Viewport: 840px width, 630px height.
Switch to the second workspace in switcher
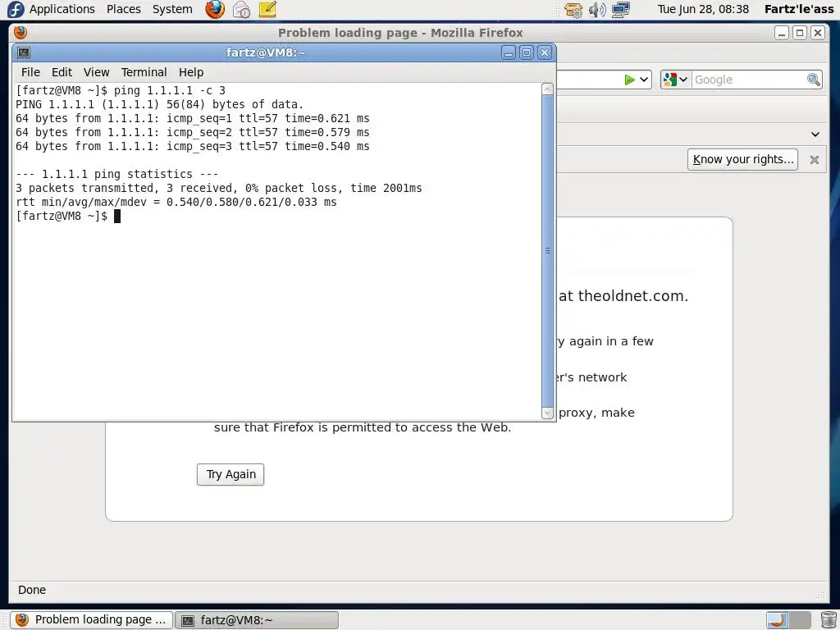pos(800,620)
